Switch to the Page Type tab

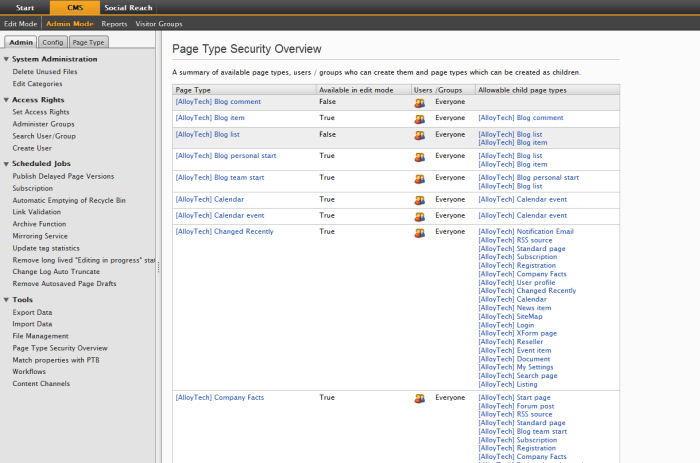(89, 42)
